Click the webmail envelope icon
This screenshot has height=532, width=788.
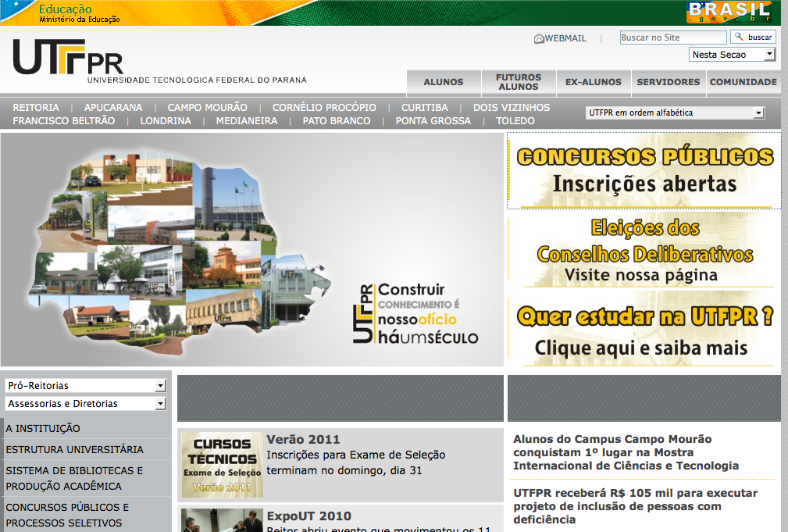click(539, 39)
